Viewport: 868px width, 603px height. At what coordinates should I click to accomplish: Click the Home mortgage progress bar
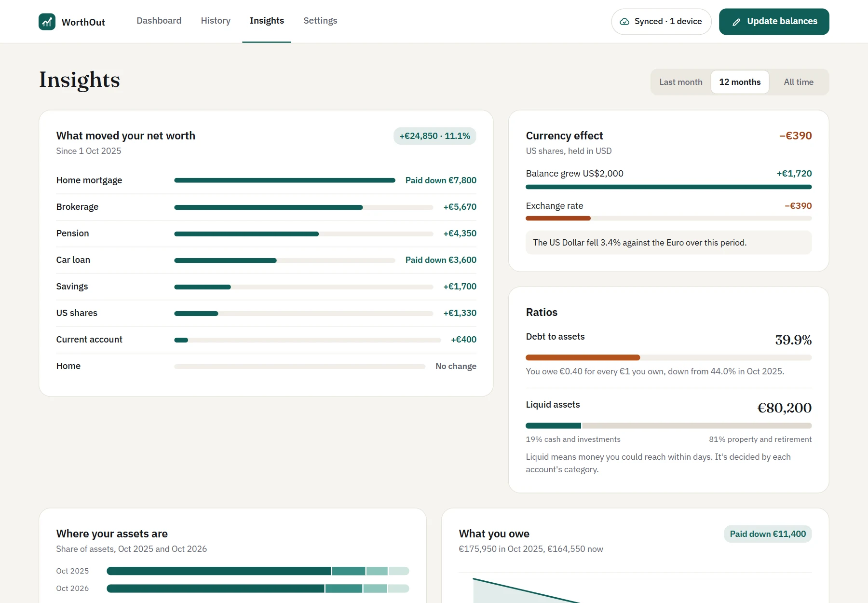pos(285,180)
